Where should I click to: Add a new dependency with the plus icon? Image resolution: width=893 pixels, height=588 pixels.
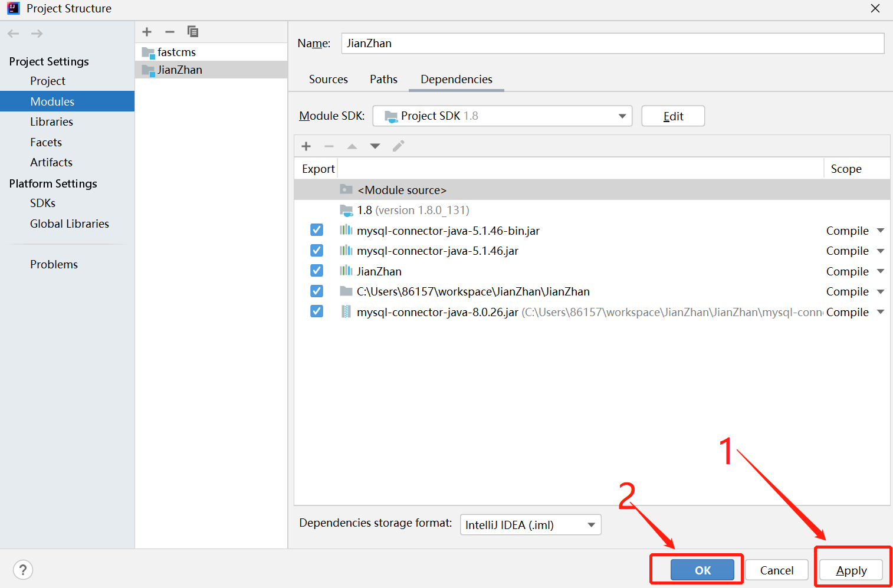(x=306, y=146)
